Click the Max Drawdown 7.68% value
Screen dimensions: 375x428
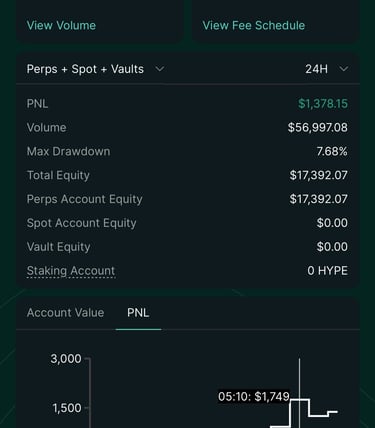[x=332, y=151]
